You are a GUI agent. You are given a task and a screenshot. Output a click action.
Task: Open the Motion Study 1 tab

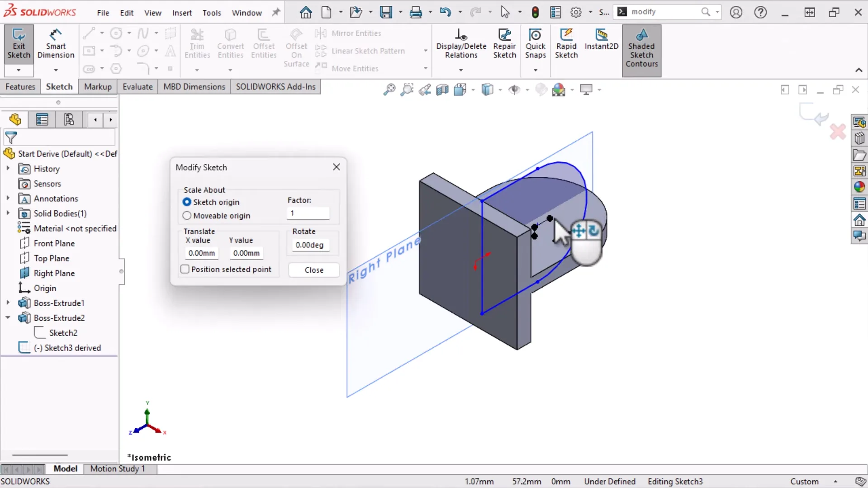(x=117, y=469)
